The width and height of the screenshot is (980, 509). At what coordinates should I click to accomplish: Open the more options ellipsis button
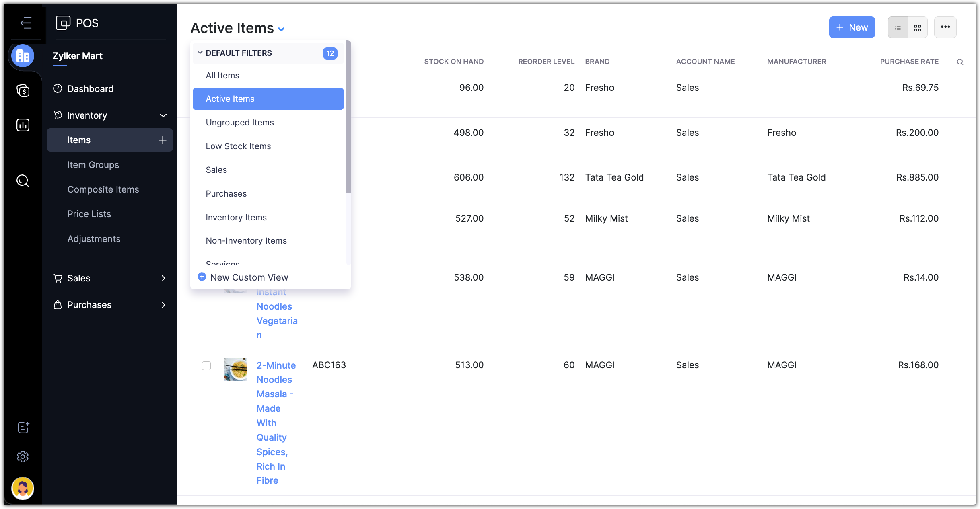[x=945, y=27]
